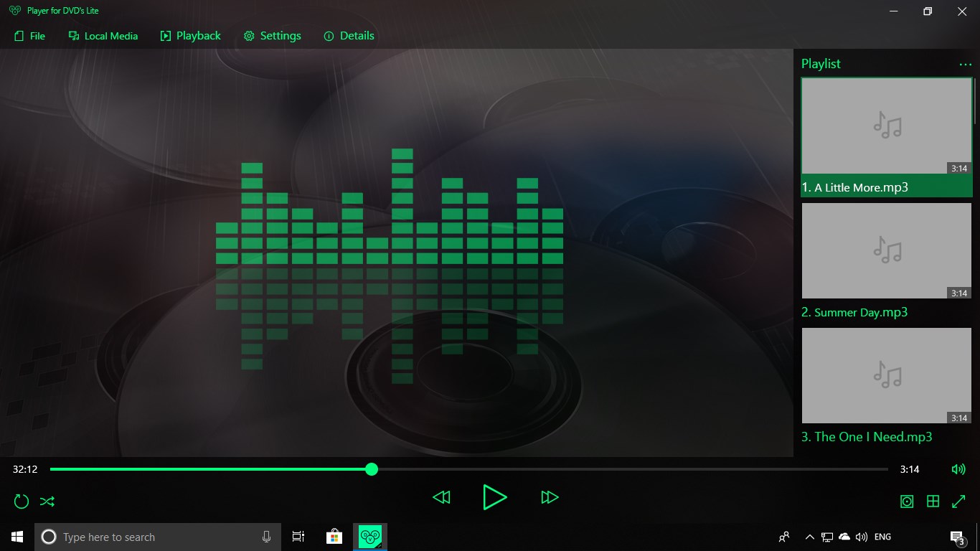Open the grid tile view icon
980x551 pixels.
tap(933, 501)
